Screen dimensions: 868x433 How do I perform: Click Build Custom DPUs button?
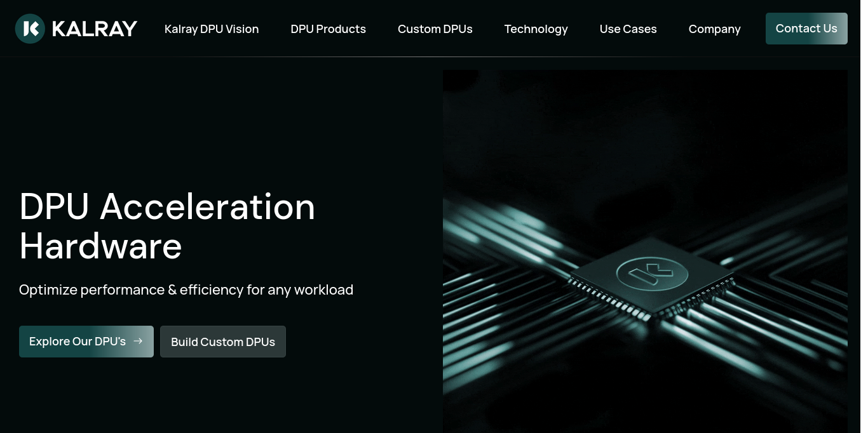(x=223, y=342)
